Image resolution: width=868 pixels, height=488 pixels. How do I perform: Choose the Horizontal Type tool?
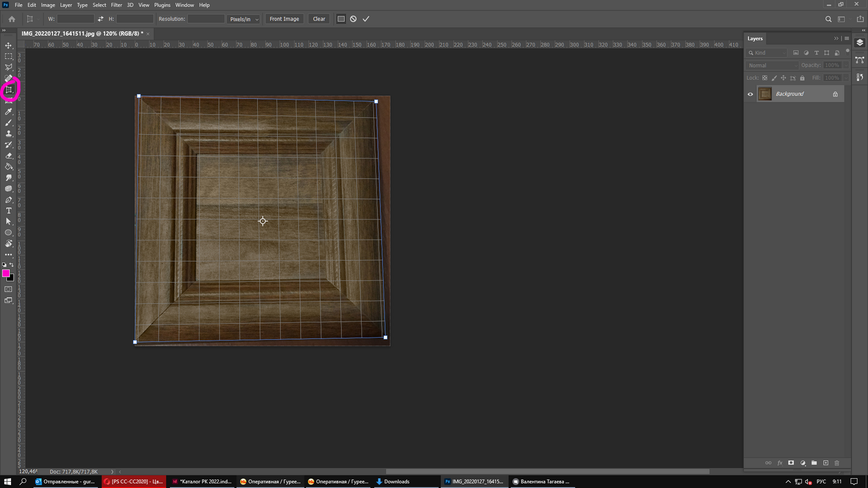coord(9,211)
